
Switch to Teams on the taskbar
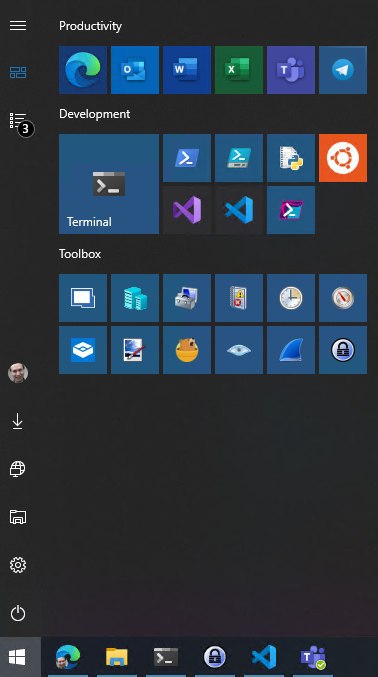click(313, 657)
